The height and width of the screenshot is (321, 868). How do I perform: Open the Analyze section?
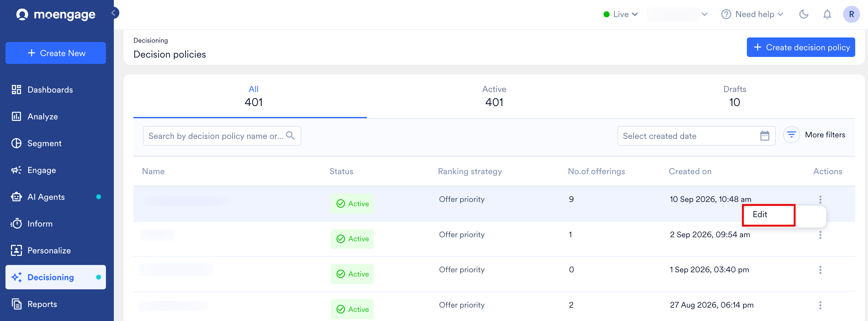56,116
